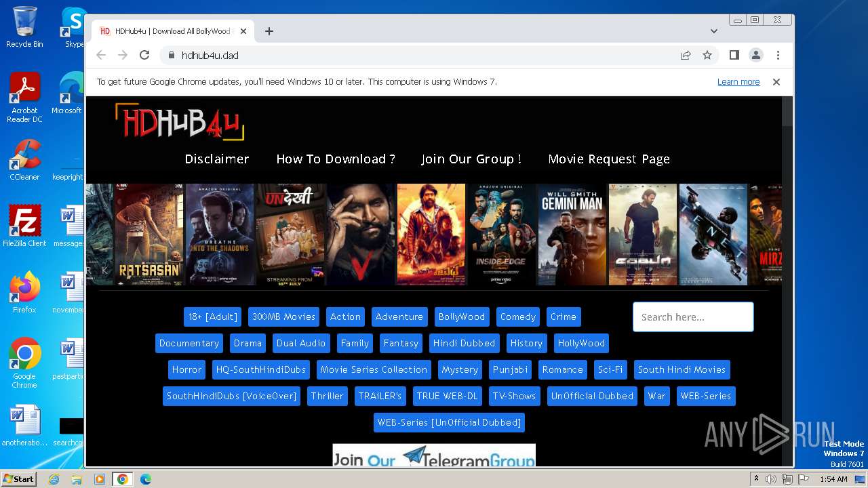Open a new tab with the plus icon
The height and width of the screenshot is (488, 868).
[269, 31]
